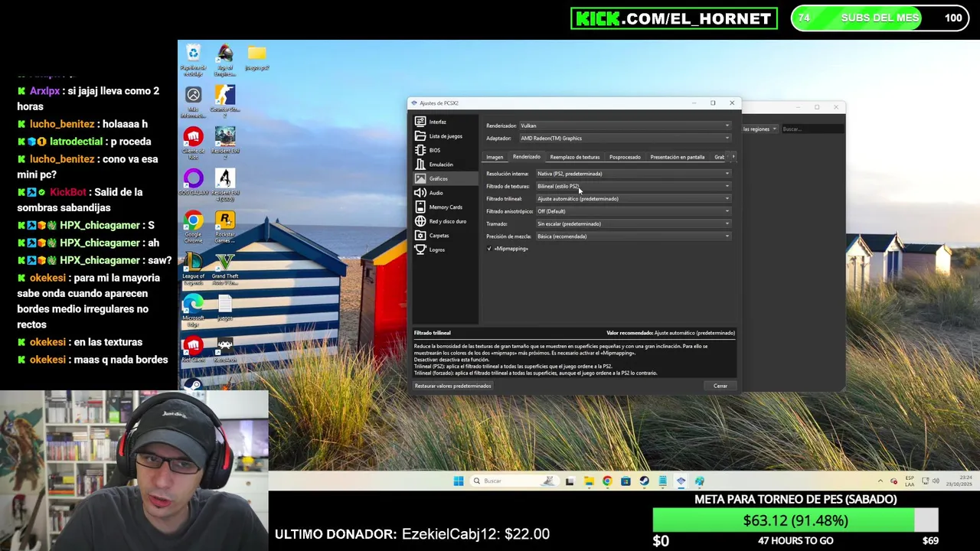Select the Resident Evil 4 (2005) shortcut

tap(224, 184)
